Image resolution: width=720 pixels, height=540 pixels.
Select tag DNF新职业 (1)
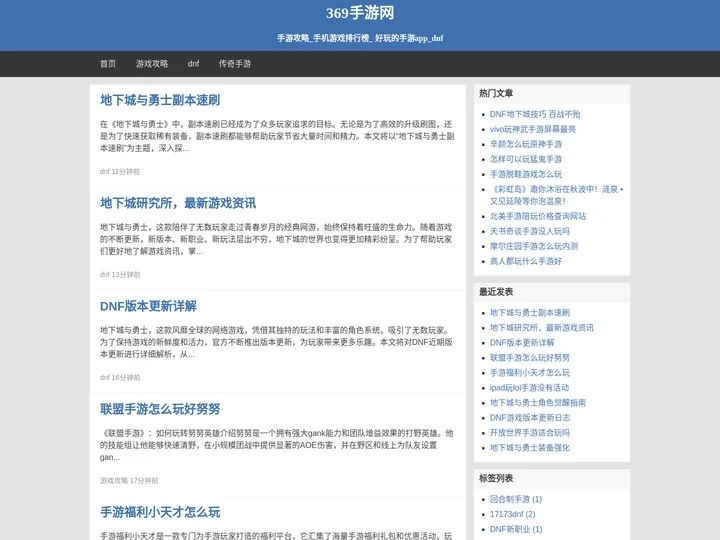(516, 529)
